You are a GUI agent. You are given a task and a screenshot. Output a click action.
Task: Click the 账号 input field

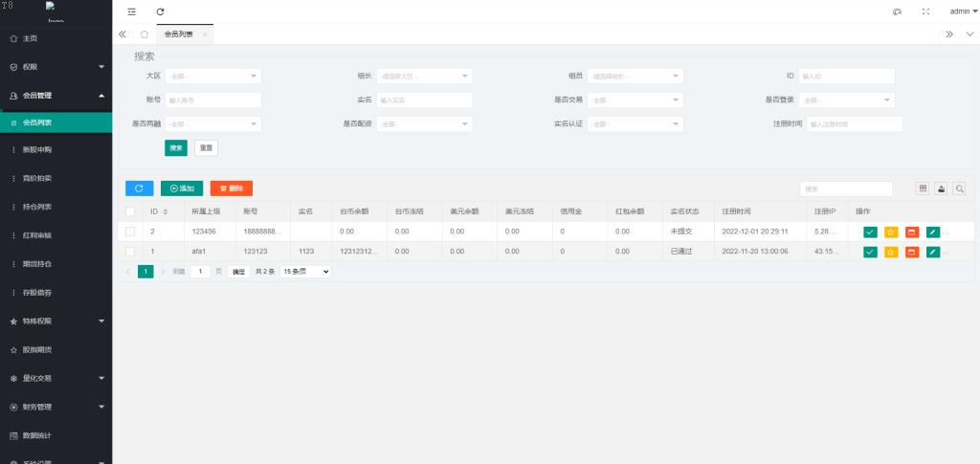point(212,99)
